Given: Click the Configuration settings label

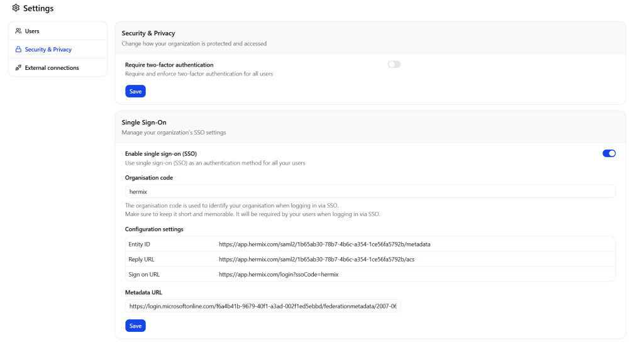Looking at the screenshot, I should click(154, 229).
